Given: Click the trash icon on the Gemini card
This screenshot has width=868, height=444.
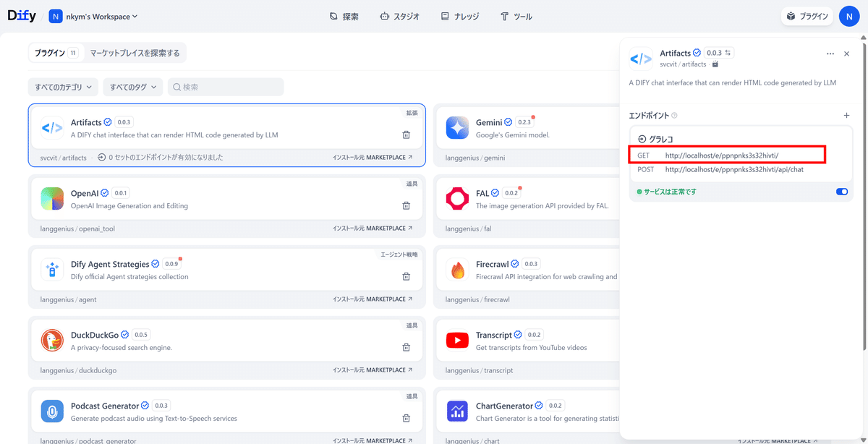Looking at the screenshot, I should (811, 134).
